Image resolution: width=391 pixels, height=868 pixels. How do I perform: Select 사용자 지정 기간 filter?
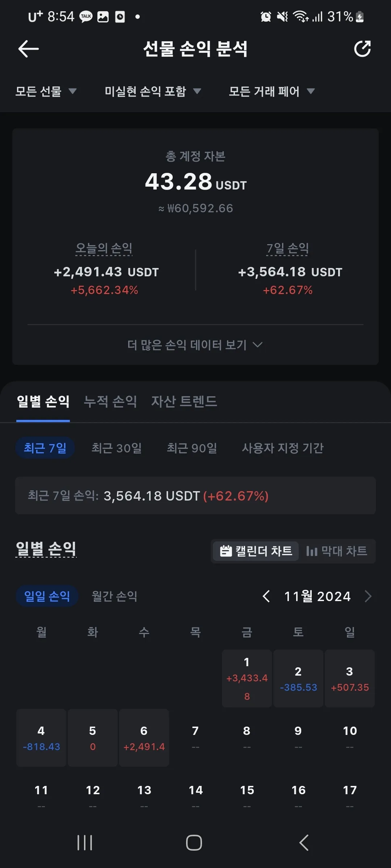[x=283, y=448]
